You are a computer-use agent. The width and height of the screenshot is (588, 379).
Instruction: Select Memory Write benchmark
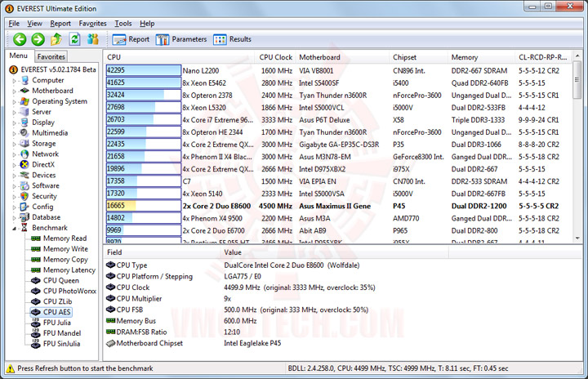(65, 249)
